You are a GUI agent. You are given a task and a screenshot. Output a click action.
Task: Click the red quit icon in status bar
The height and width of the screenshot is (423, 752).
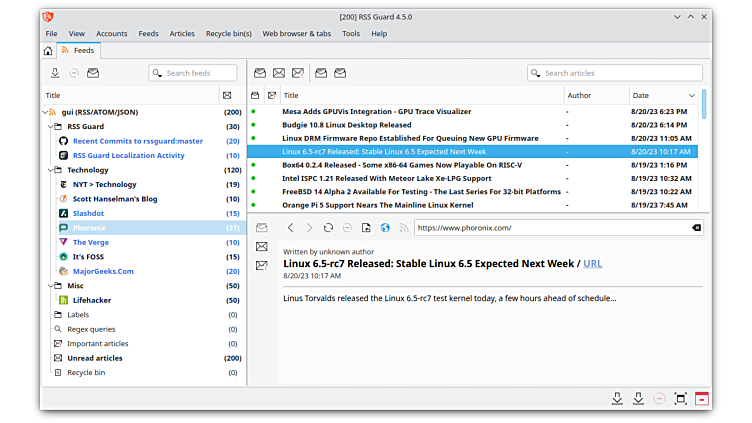pos(702,398)
